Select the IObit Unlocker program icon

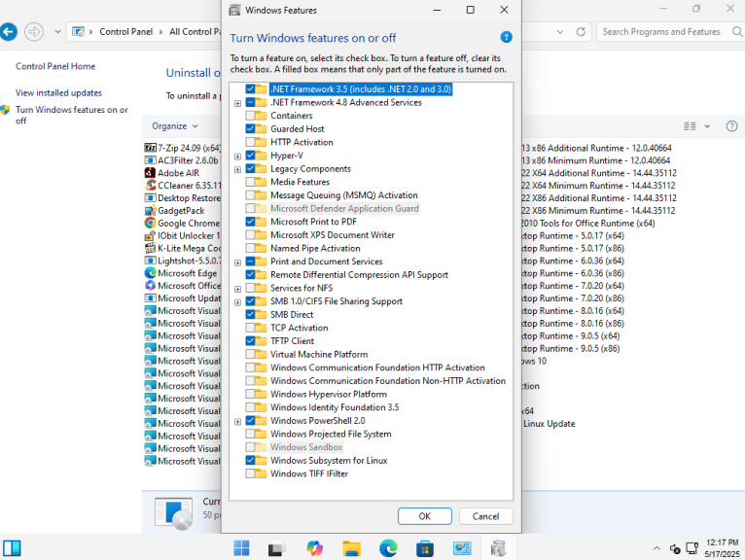point(150,235)
